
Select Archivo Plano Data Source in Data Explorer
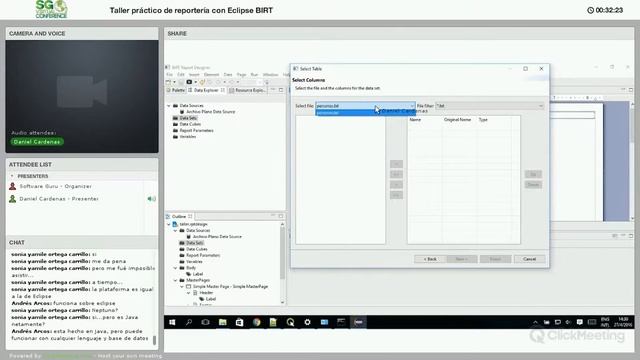210,112
